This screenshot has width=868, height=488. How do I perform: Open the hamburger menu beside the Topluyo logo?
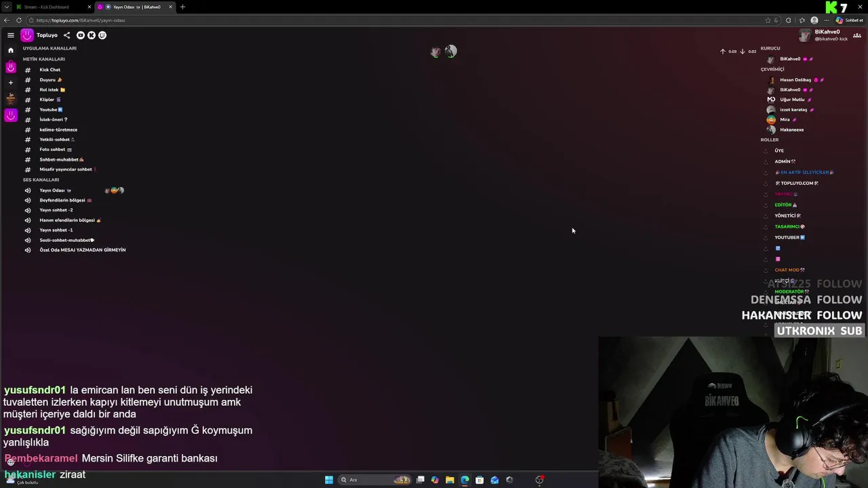(11, 35)
